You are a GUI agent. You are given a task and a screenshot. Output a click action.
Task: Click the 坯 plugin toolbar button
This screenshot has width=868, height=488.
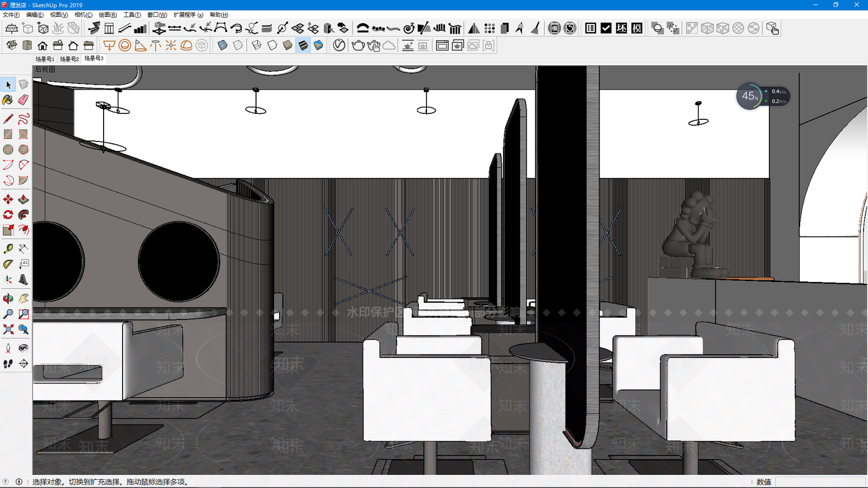[622, 28]
